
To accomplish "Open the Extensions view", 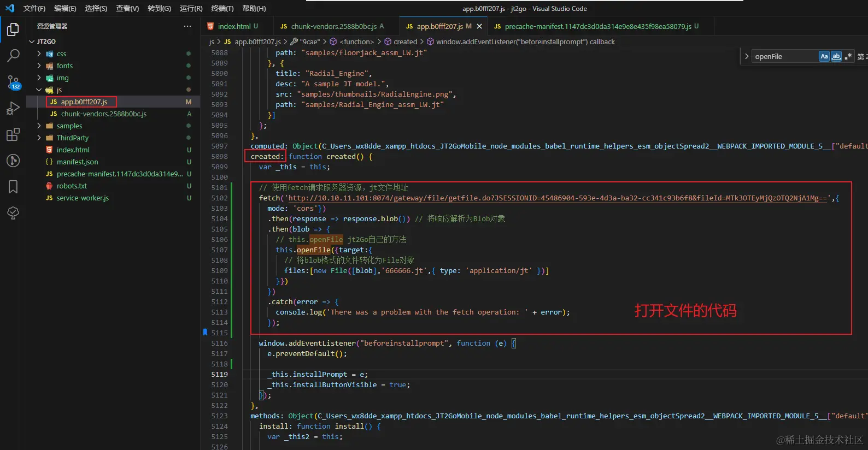I will (13, 134).
